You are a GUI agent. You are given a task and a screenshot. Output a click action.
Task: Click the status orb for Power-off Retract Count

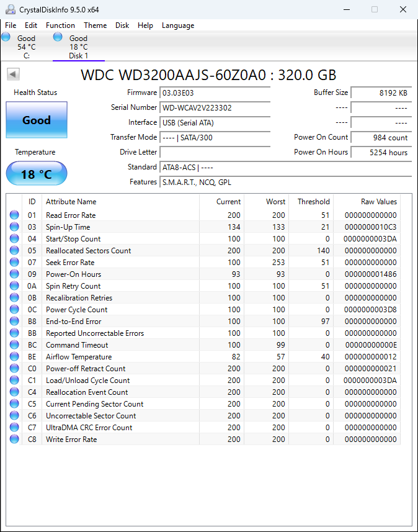tap(14, 368)
